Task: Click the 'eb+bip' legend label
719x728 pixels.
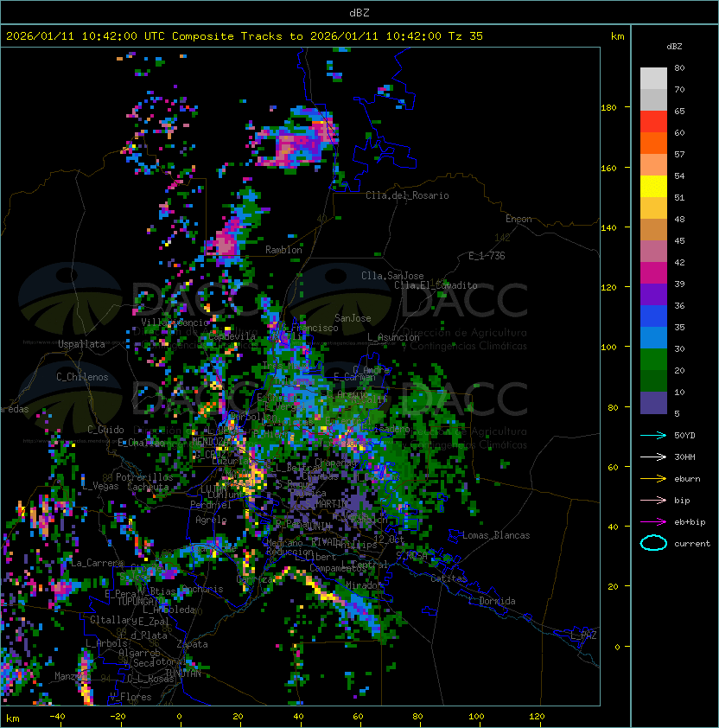Action: click(x=690, y=522)
